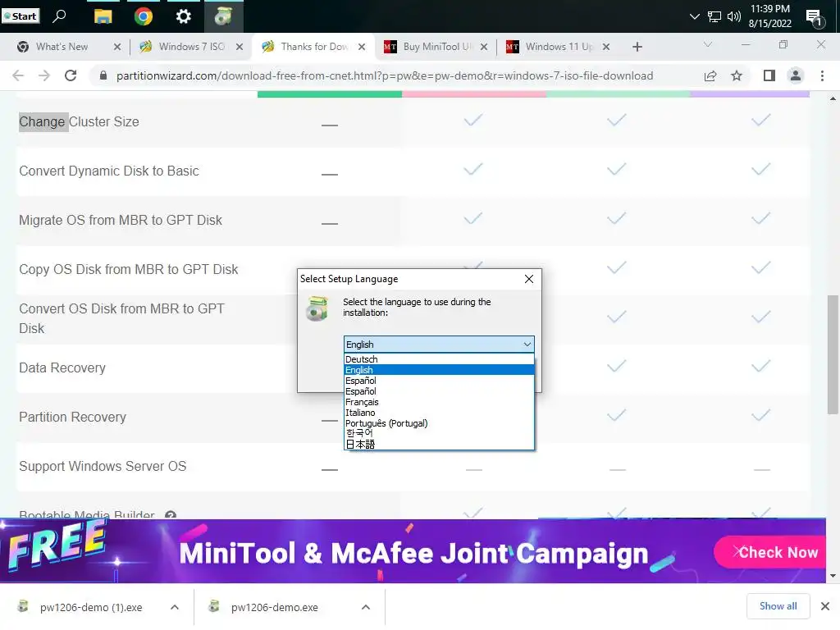Open the notification center icon

point(815,18)
